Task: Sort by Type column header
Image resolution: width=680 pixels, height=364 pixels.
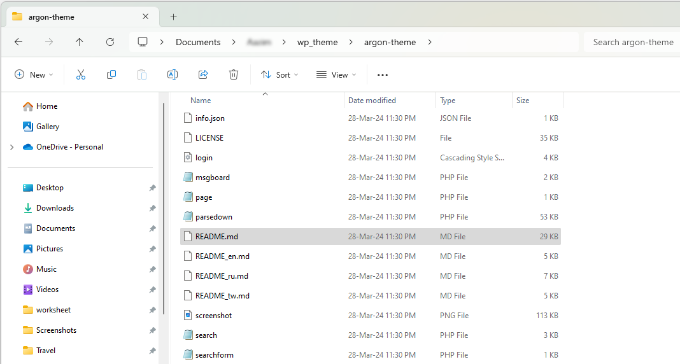Action: tap(448, 100)
